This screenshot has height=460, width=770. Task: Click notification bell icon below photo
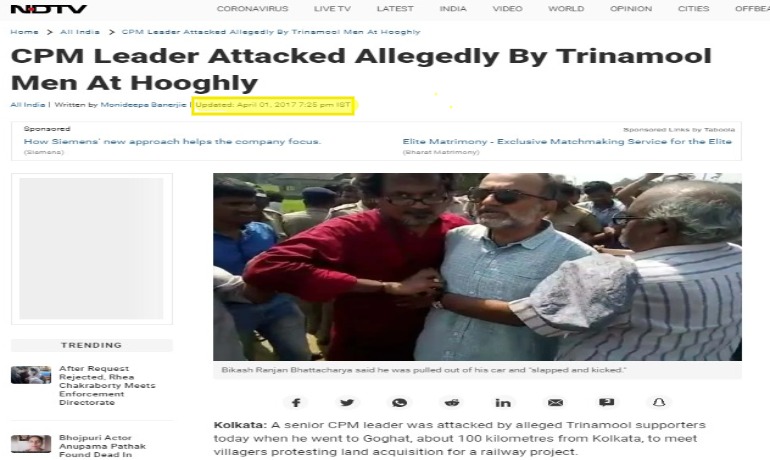[659, 403]
